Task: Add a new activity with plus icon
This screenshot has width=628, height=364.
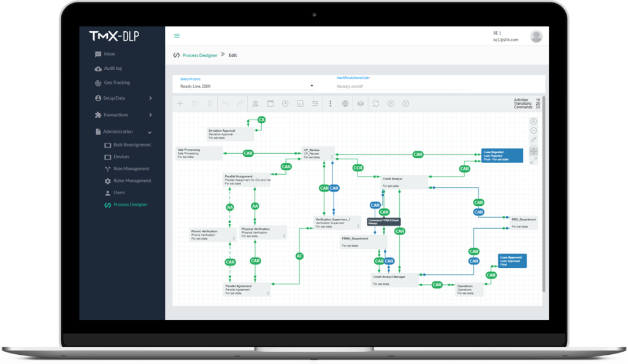Action: (x=180, y=104)
